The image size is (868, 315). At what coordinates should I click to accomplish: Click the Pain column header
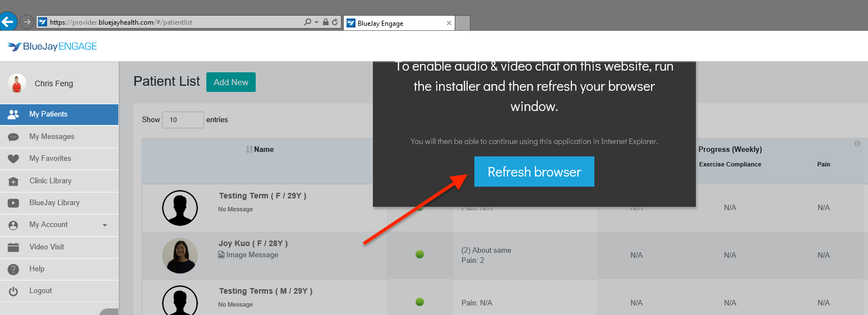pyautogui.click(x=823, y=165)
